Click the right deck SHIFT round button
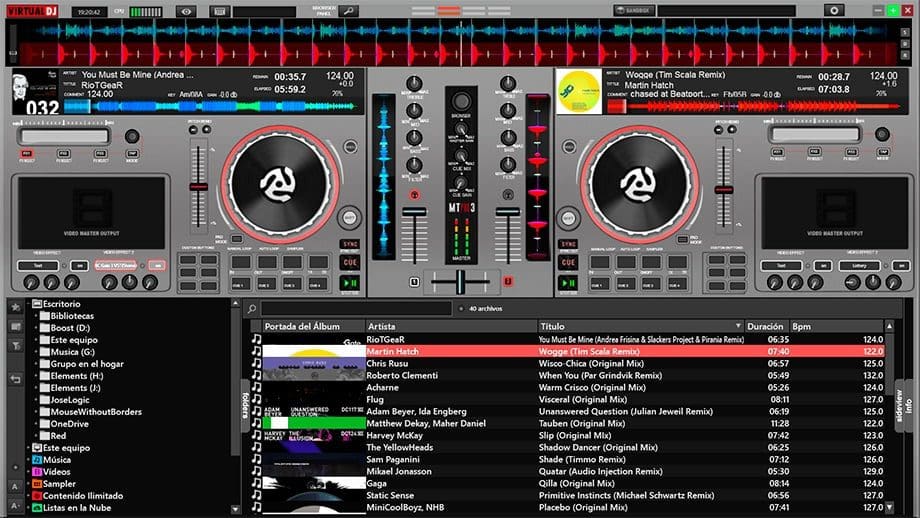 tap(569, 218)
